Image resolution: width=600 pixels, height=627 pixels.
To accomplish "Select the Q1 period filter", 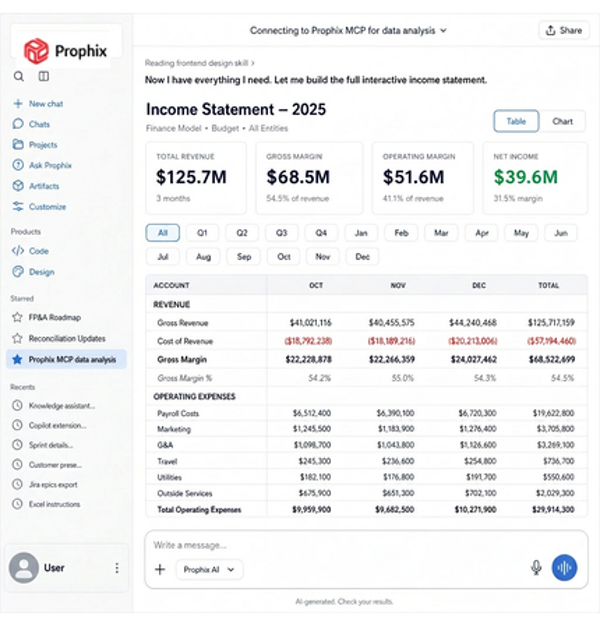I will (202, 233).
